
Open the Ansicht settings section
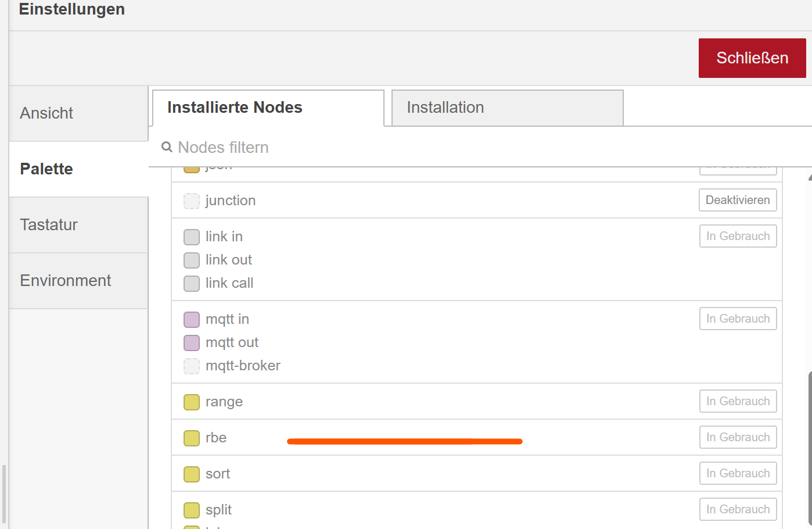point(78,113)
